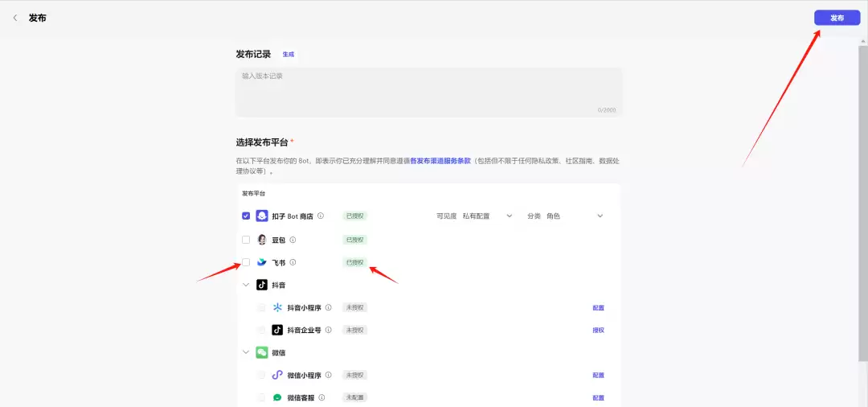Click the 选择发布平台 heading
This screenshot has width=868, height=407.
(x=262, y=142)
